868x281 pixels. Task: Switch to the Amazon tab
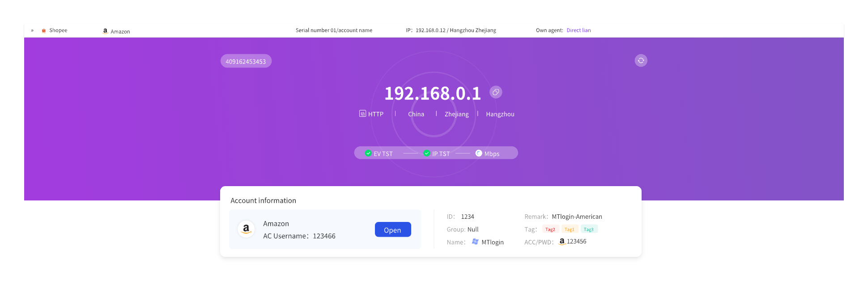click(x=120, y=31)
